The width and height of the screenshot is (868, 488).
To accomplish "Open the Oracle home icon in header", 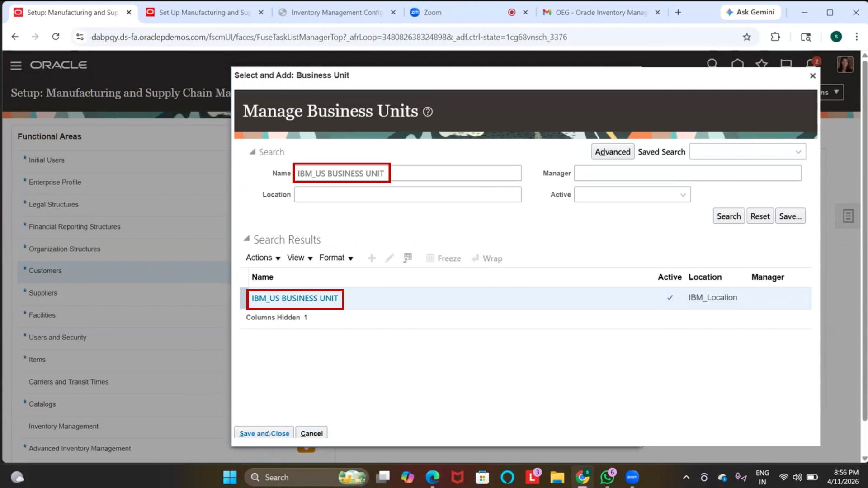I will 737,64.
